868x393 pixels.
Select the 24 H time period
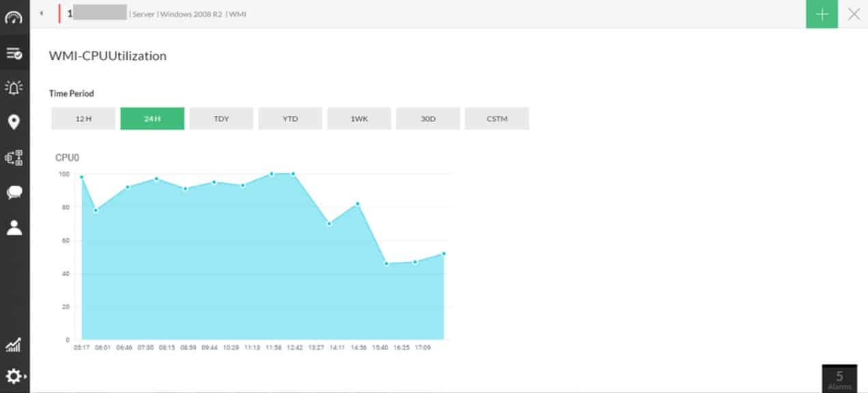152,119
